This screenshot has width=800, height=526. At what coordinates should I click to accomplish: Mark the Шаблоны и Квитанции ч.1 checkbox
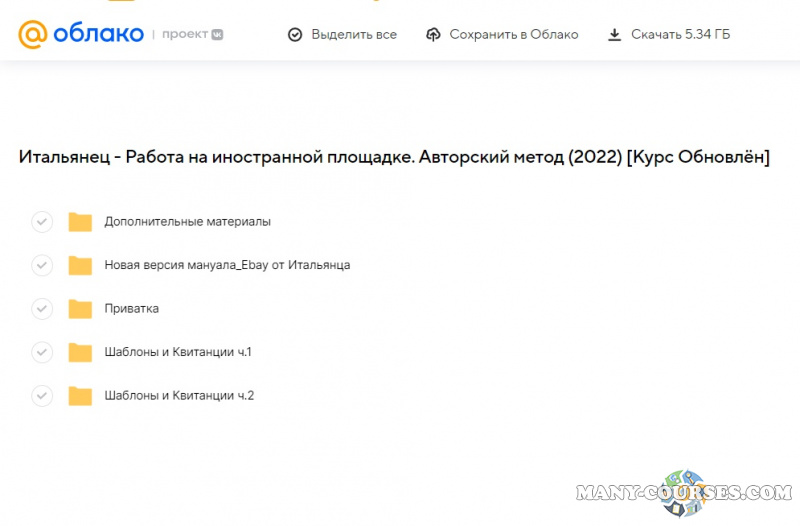[42, 352]
